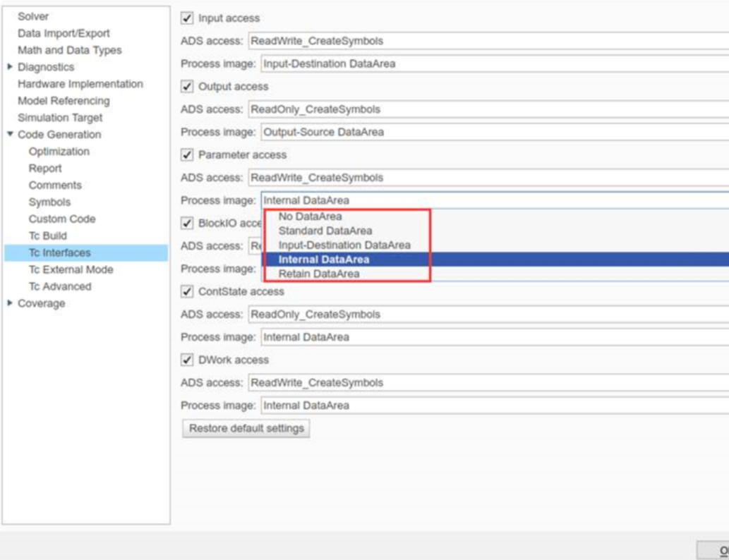
Task: Collapse the Code Generation tree node
Action: coord(10,135)
